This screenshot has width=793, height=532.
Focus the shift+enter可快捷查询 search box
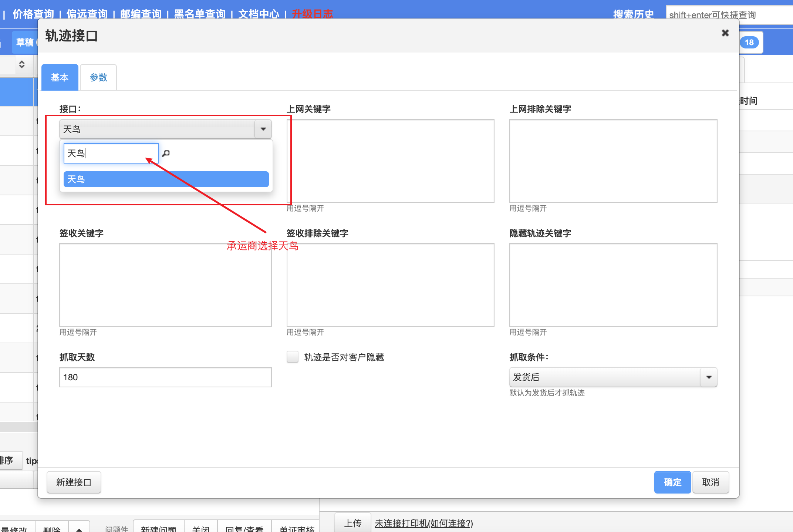pos(729,15)
